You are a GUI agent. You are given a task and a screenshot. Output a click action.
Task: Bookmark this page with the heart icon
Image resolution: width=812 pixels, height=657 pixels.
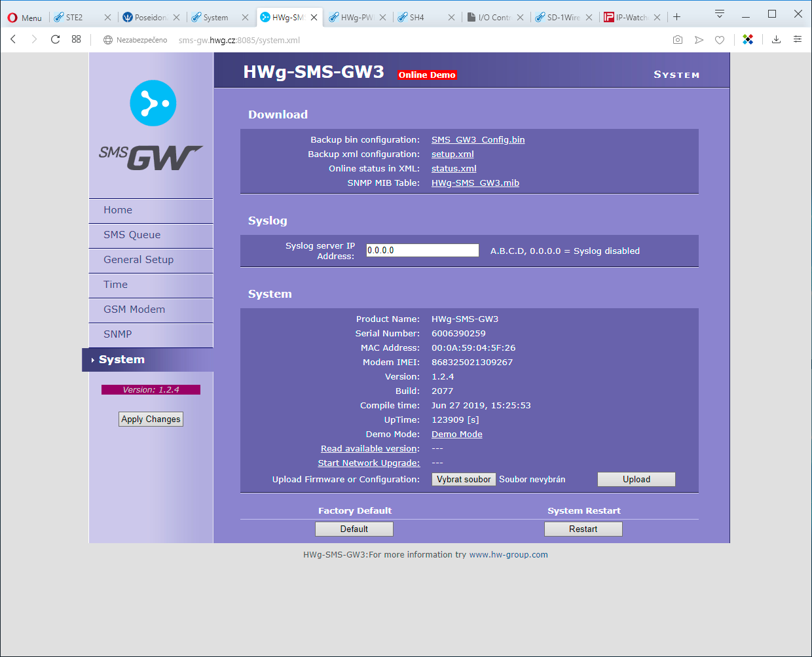pos(720,40)
